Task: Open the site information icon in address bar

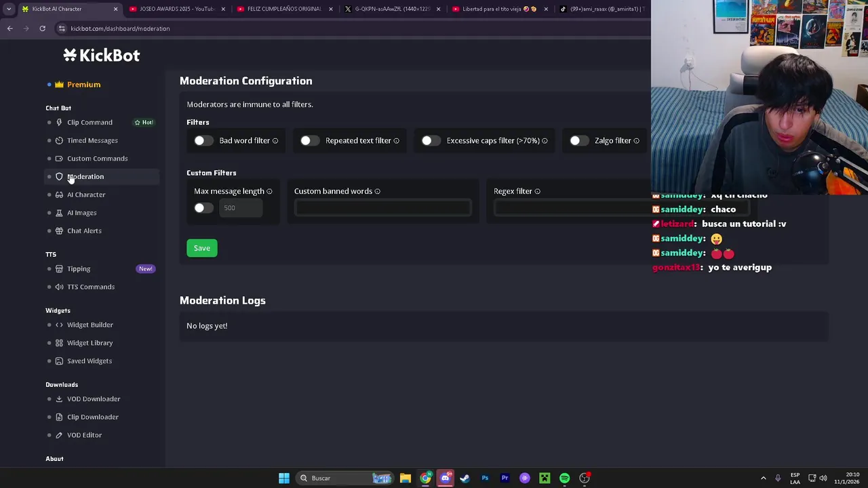Action: pyautogui.click(x=62, y=28)
